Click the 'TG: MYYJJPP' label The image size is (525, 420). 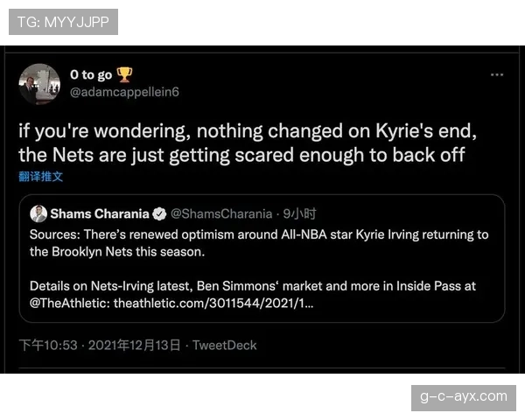tap(63, 21)
